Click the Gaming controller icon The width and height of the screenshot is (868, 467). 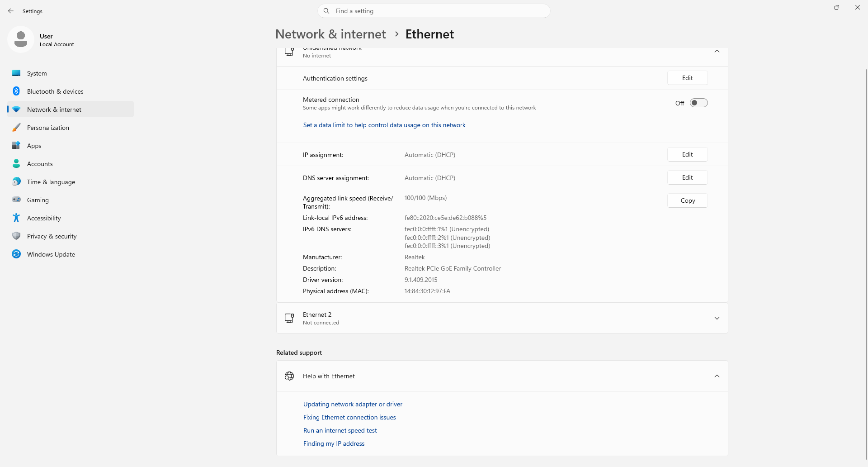tap(16, 200)
